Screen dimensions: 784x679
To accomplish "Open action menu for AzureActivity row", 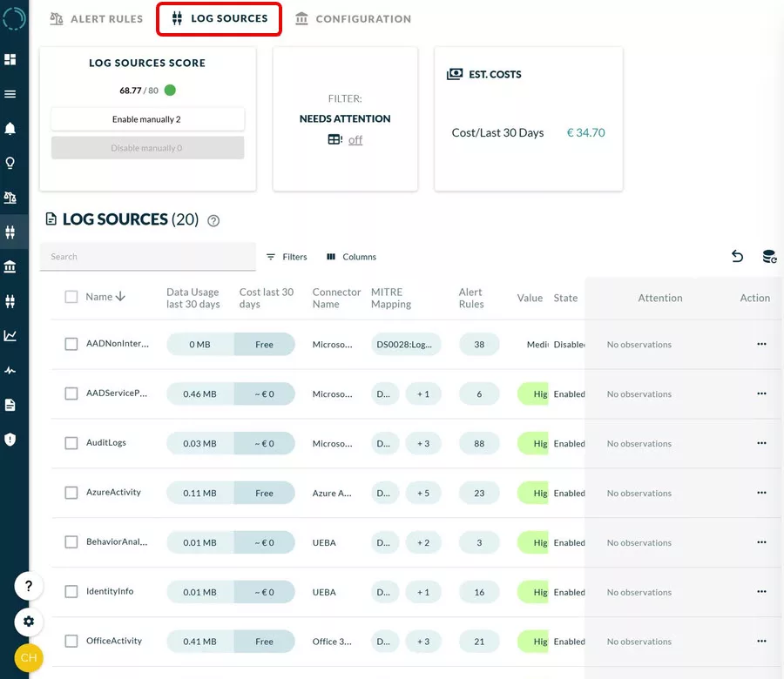I will tap(761, 492).
